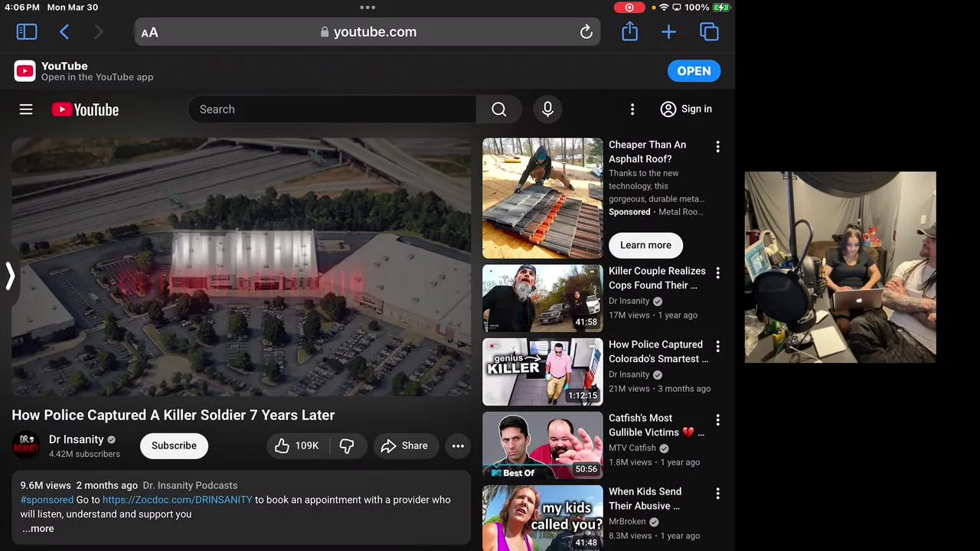The image size is (980, 551).
Task: Open the genius KILLER video thumbnail
Action: point(543,372)
